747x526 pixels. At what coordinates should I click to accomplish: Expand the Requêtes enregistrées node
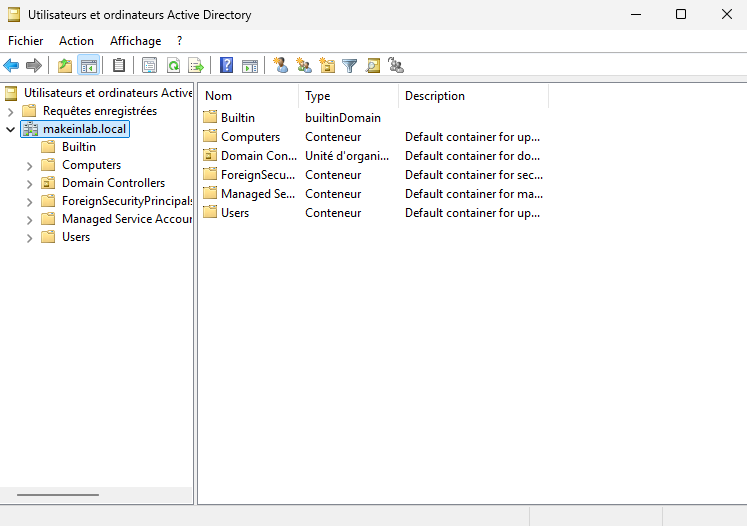point(11,111)
